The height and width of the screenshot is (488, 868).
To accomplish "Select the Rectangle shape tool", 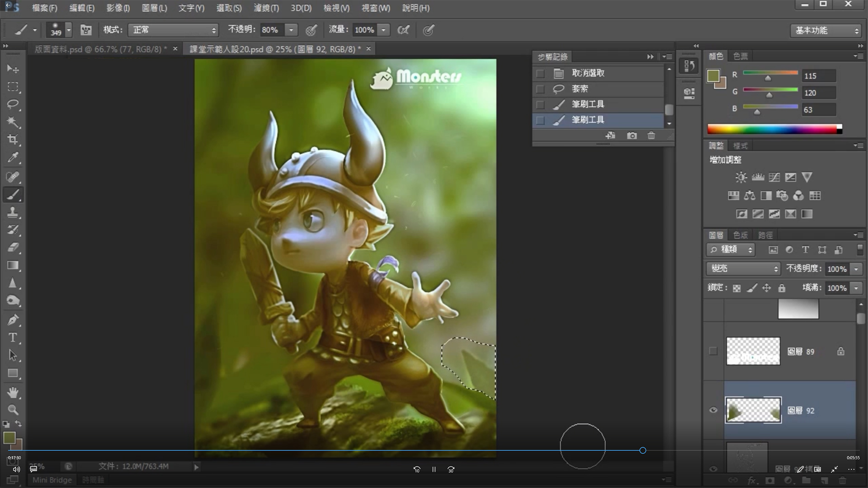I will coord(13,373).
